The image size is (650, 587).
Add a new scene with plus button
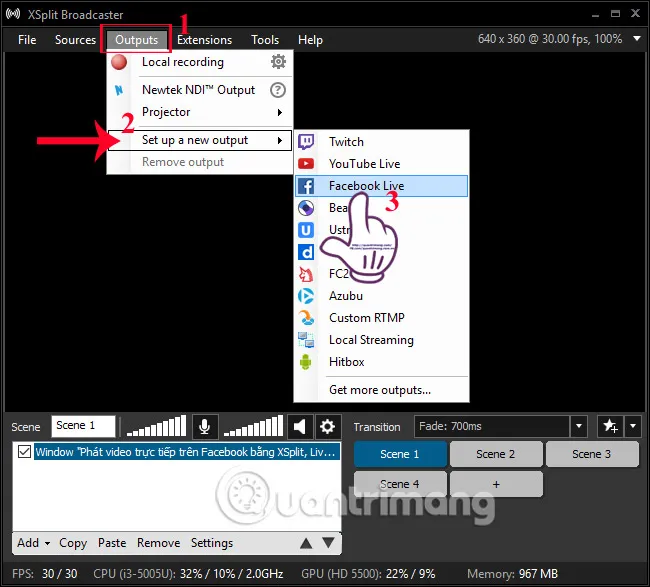496,484
